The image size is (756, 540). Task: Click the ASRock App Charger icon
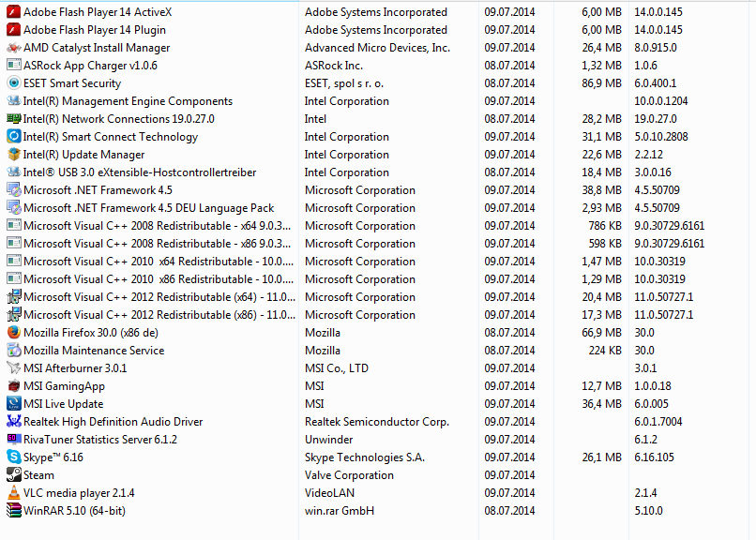(13, 66)
